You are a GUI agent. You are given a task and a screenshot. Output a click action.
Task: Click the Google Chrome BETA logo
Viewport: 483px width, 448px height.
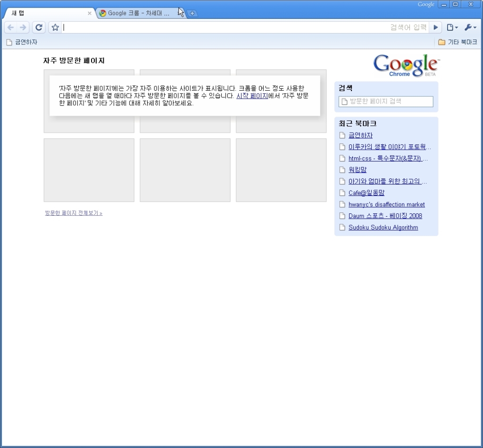(x=407, y=65)
